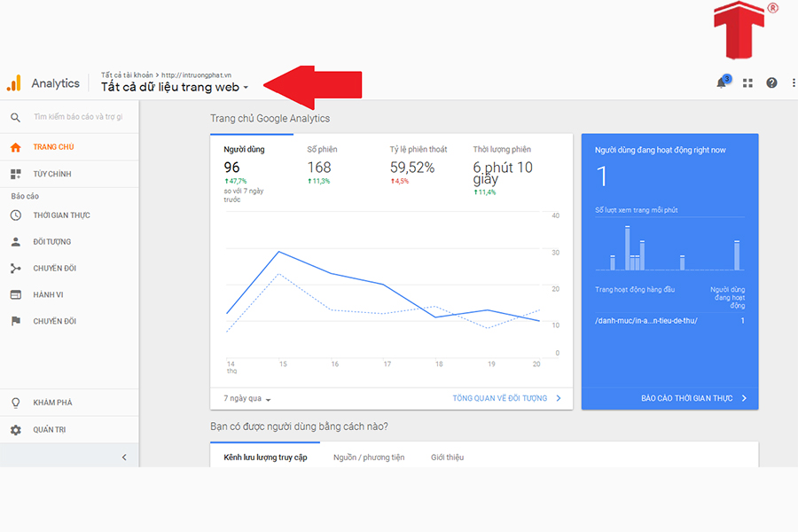This screenshot has height=532, width=798.
Task: Click the Đối tượng person icon
Action: pyautogui.click(x=16, y=242)
